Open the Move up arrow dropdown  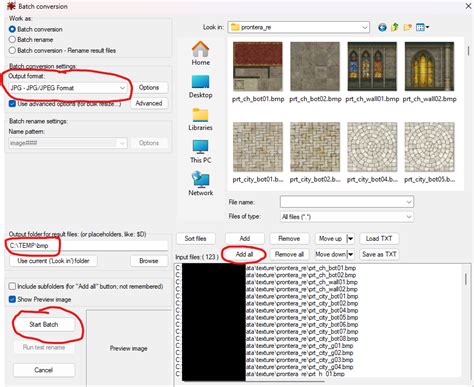[350, 239]
